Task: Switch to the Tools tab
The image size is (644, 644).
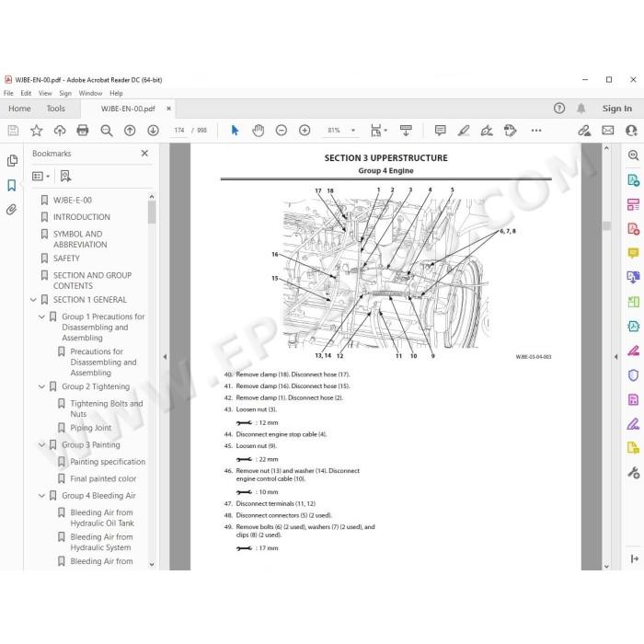Action: click(55, 109)
